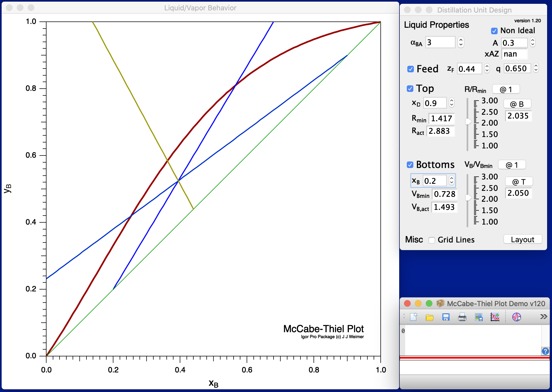Create a new experiment from the toolbar
552x392 pixels.
click(x=414, y=317)
